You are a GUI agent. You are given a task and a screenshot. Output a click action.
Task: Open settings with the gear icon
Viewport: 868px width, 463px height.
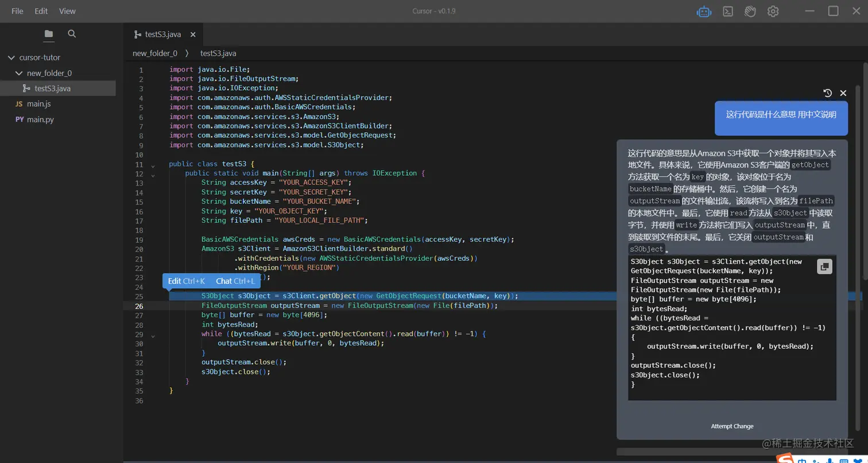[773, 11]
